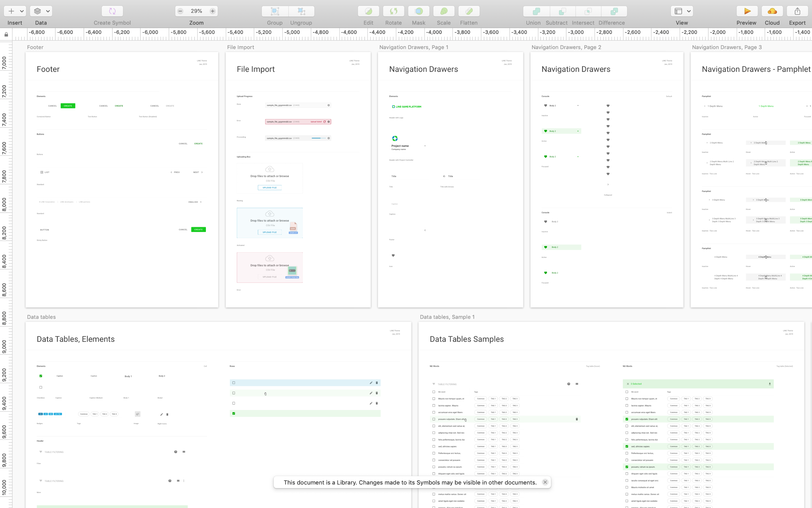Image resolution: width=812 pixels, height=508 pixels.
Task: Click the Rotate tool icon
Action: tap(393, 11)
